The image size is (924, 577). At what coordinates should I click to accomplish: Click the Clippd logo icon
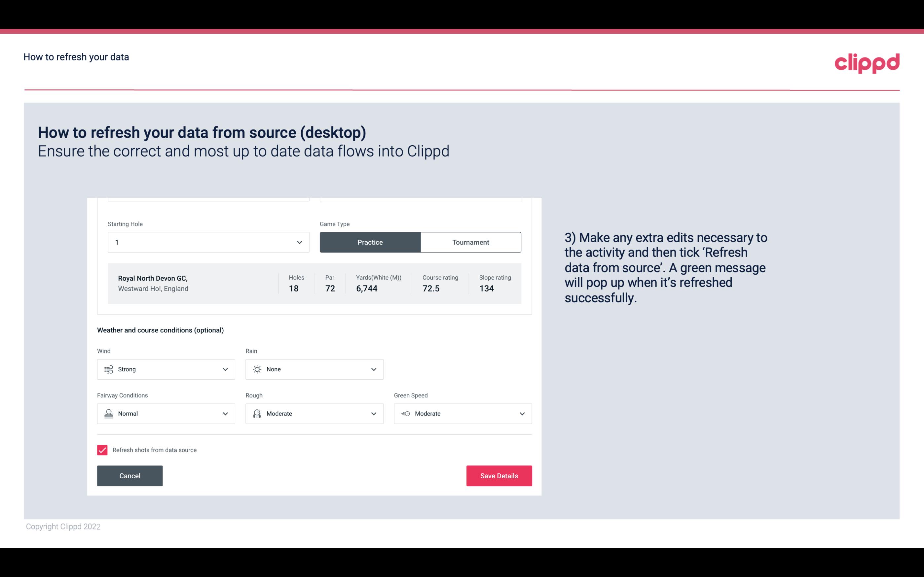867,62
